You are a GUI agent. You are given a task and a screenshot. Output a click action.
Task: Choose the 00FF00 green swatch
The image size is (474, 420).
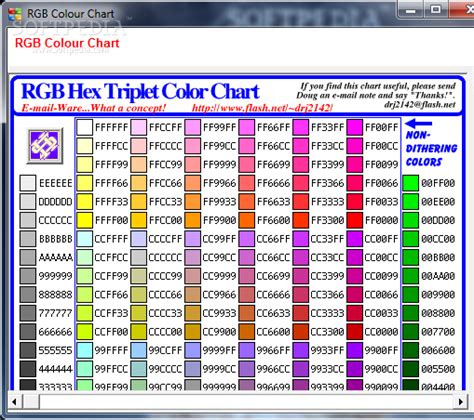[x=411, y=183]
